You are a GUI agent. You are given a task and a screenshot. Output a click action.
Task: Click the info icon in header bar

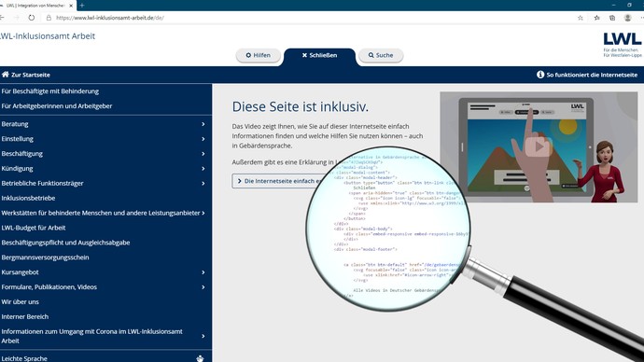point(540,75)
